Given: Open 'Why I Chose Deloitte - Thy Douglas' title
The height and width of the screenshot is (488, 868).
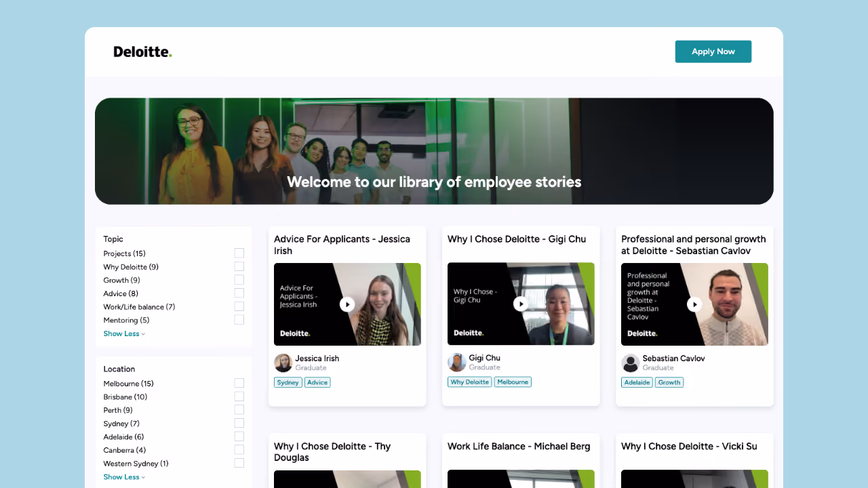Looking at the screenshot, I should 332,452.
